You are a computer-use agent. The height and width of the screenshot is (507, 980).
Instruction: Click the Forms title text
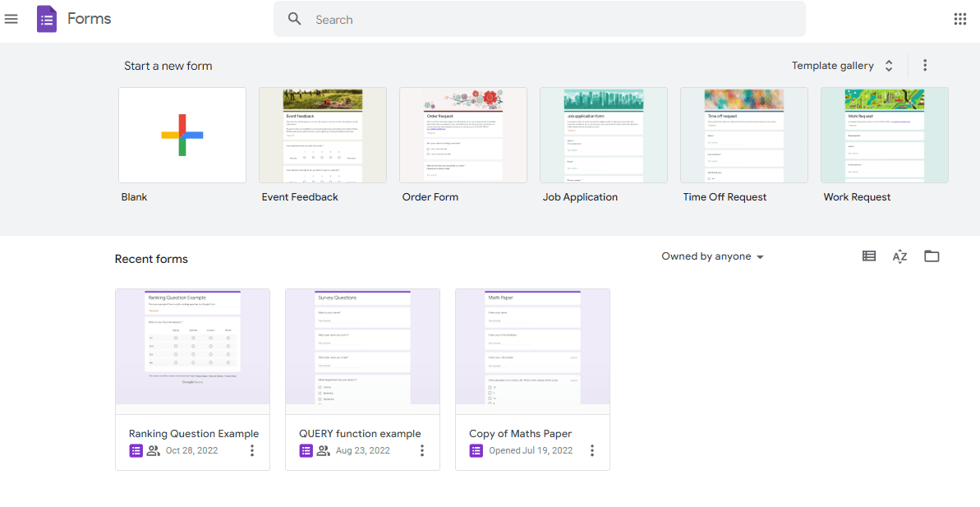coord(90,19)
